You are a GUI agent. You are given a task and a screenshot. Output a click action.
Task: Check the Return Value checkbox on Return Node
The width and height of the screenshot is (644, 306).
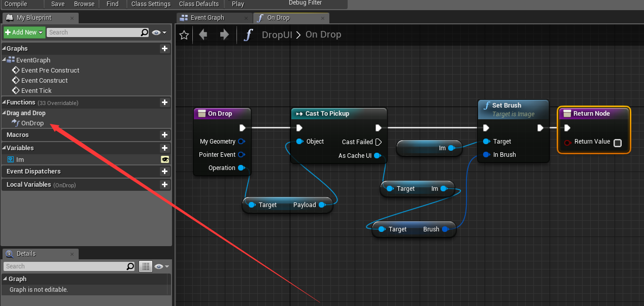click(618, 143)
